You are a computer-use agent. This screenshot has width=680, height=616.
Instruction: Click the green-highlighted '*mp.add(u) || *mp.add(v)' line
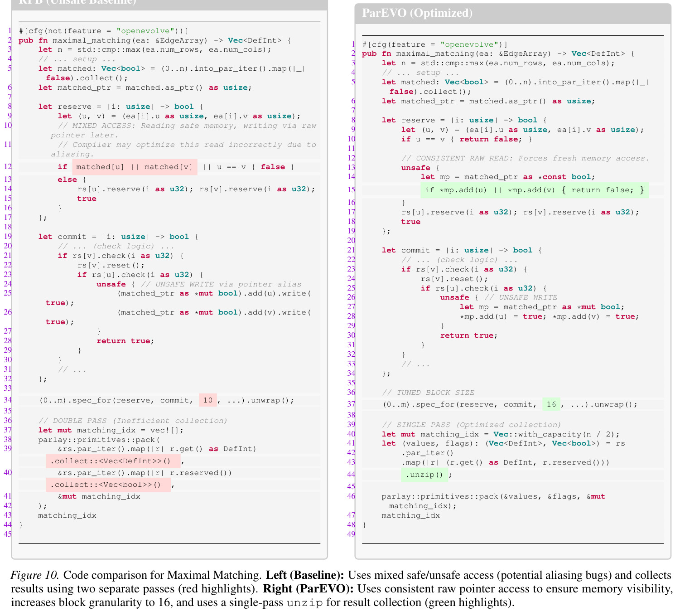[535, 190]
